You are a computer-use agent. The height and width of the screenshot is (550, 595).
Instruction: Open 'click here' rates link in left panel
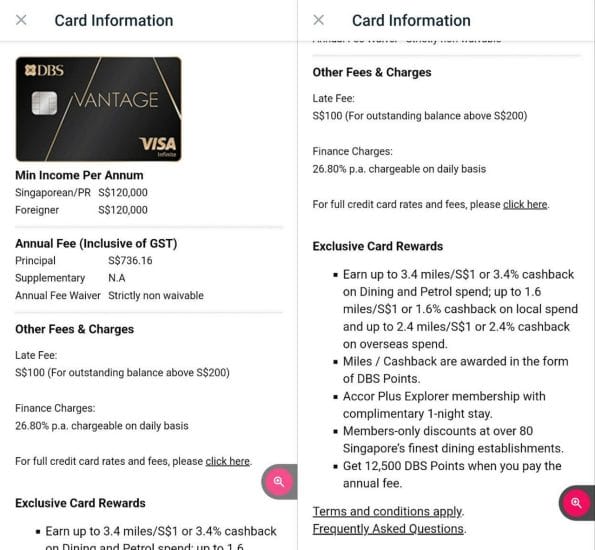pyautogui.click(x=228, y=461)
